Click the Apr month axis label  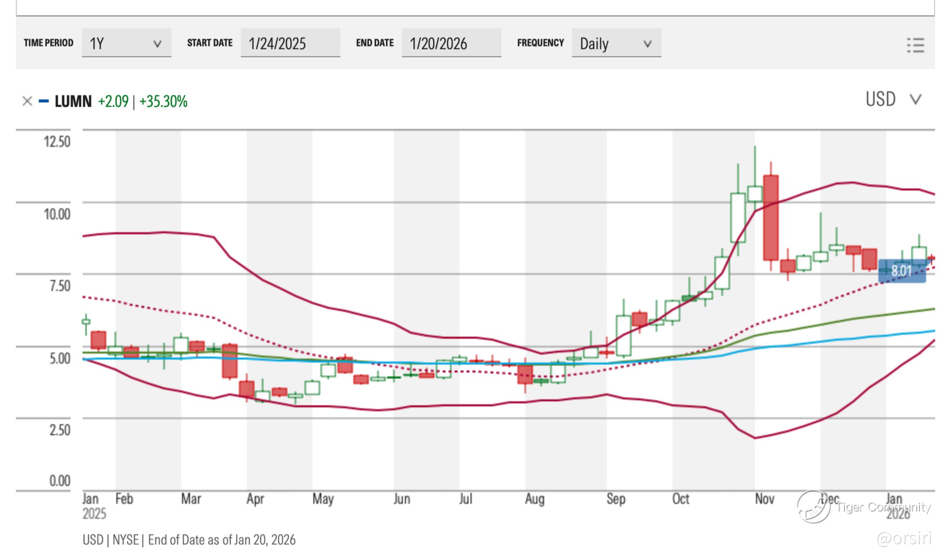(255, 499)
